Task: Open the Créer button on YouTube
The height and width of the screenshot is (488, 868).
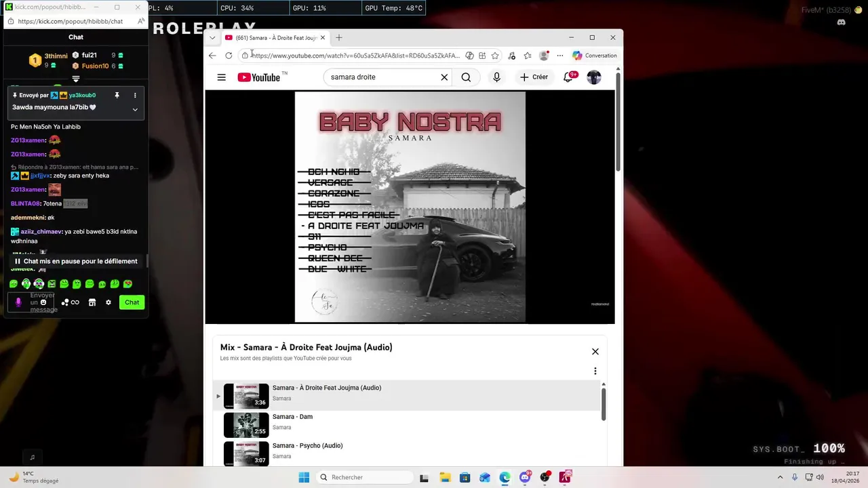Action: pos(534,77)
